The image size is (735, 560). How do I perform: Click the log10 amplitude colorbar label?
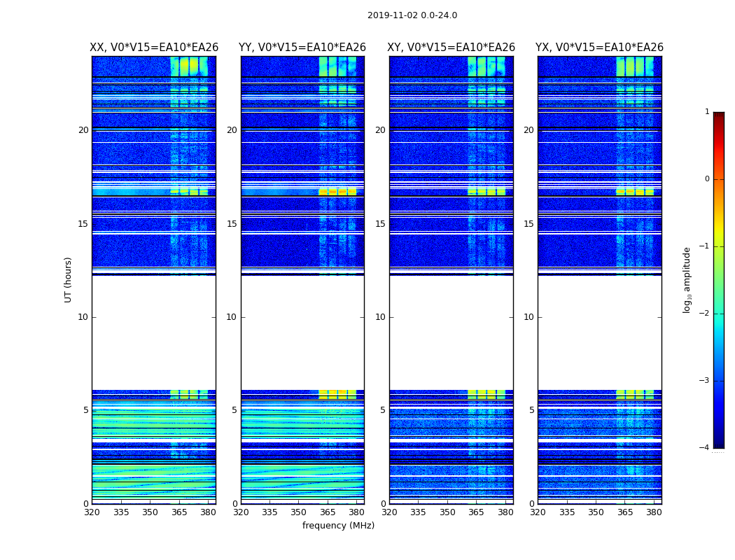[687, 280]
